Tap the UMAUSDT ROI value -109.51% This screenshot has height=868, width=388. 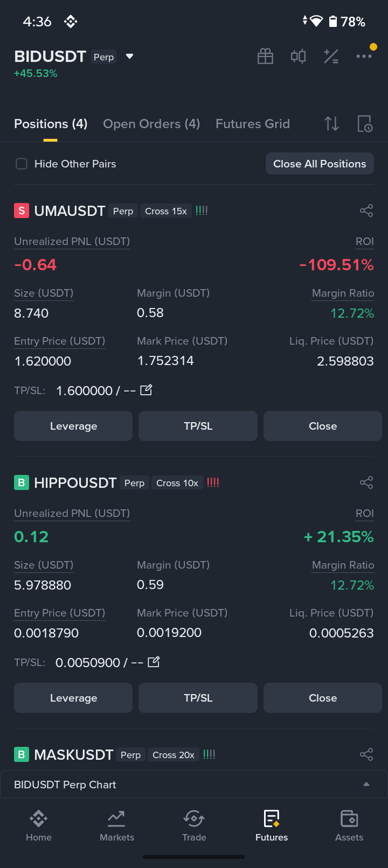pyautogui.click(x=337, y=265)
